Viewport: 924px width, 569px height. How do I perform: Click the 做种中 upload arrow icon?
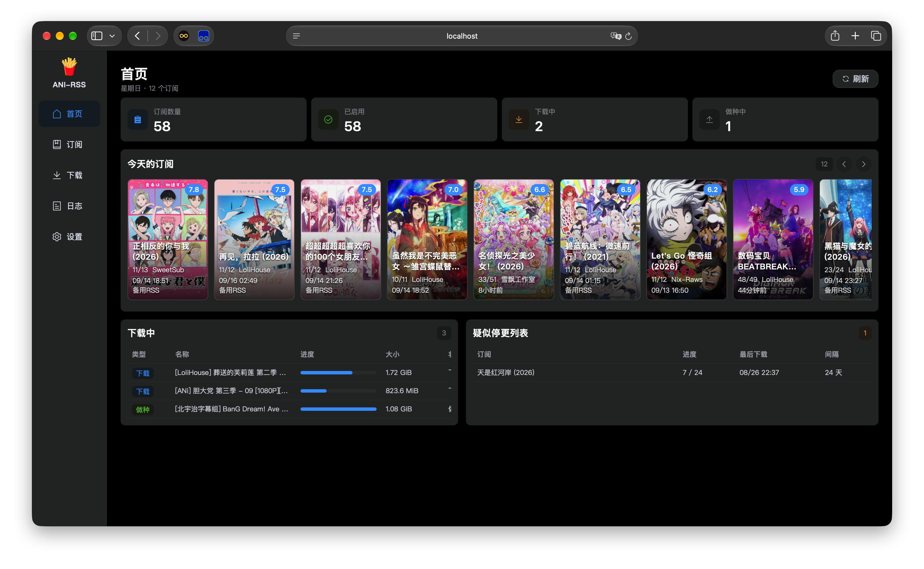(x=709, y=120)
